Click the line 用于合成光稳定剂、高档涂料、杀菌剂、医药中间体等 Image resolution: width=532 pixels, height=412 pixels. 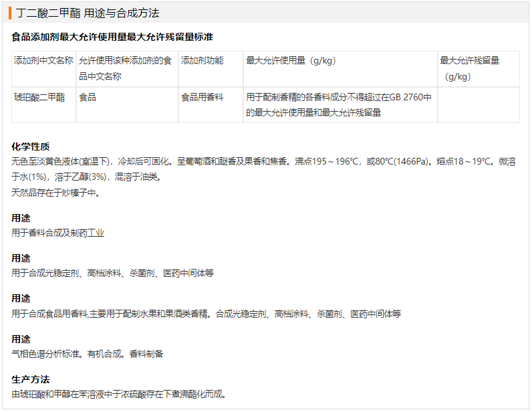pyautogui.click(x=113, y=273)
